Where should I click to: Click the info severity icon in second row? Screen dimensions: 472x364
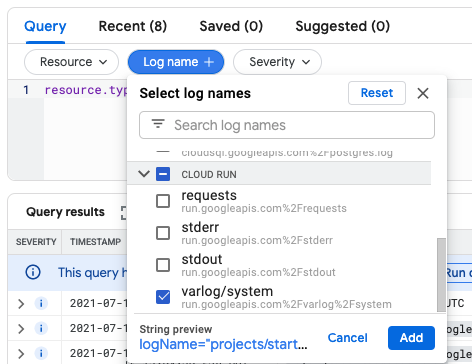click(41, 329)
